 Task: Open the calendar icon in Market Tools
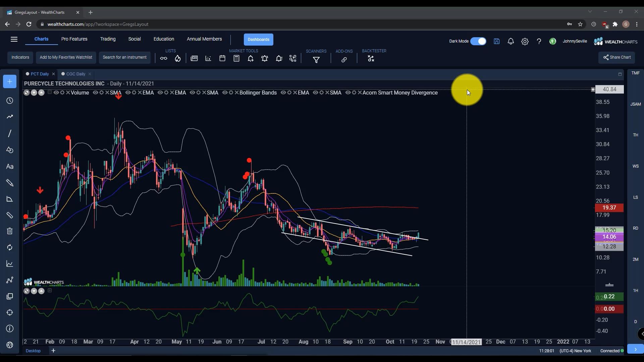point(222,59)
